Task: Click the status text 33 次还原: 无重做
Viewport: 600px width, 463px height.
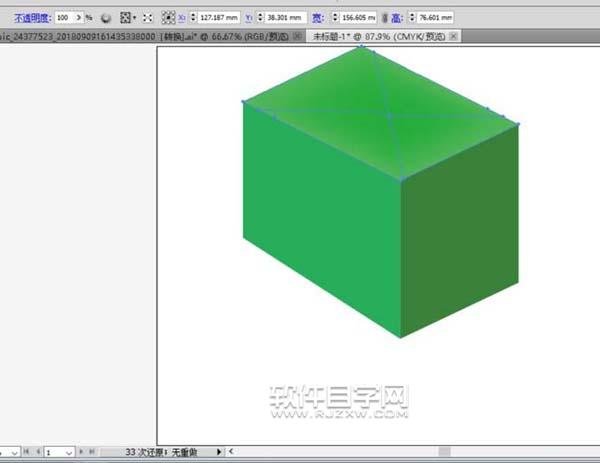Action: coord(161,452)
